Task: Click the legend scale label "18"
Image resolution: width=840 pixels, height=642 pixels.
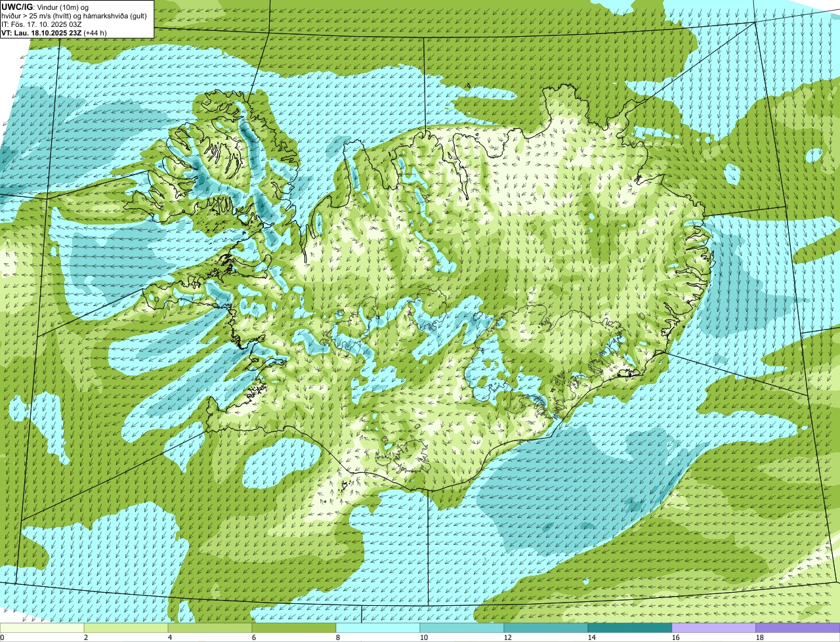Action: [760, 637]
